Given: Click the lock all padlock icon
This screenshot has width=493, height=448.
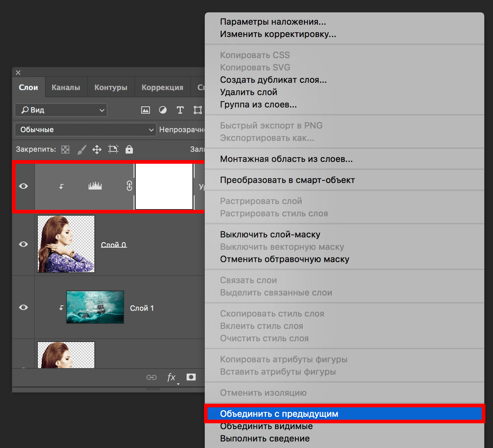Looking at the screenshot, I should (129, 150).
